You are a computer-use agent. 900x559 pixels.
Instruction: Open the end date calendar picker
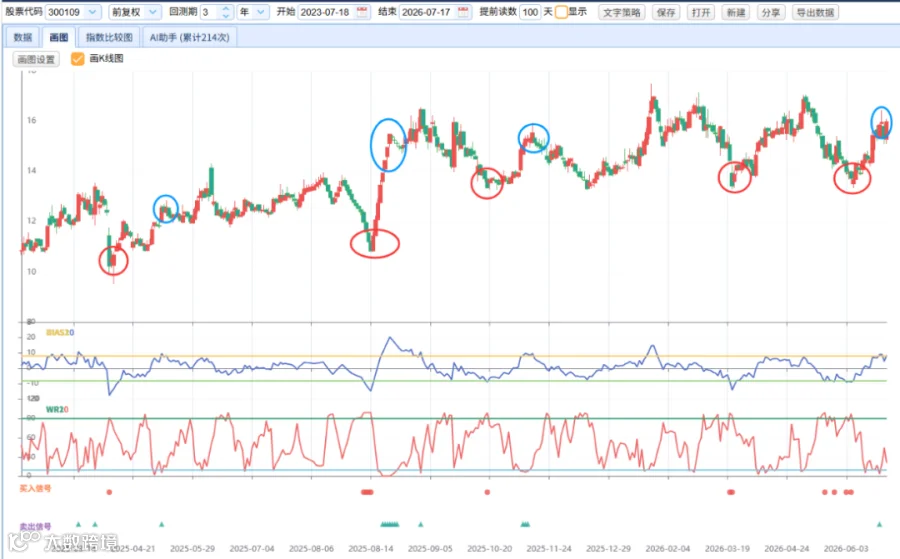click(463, 12)
